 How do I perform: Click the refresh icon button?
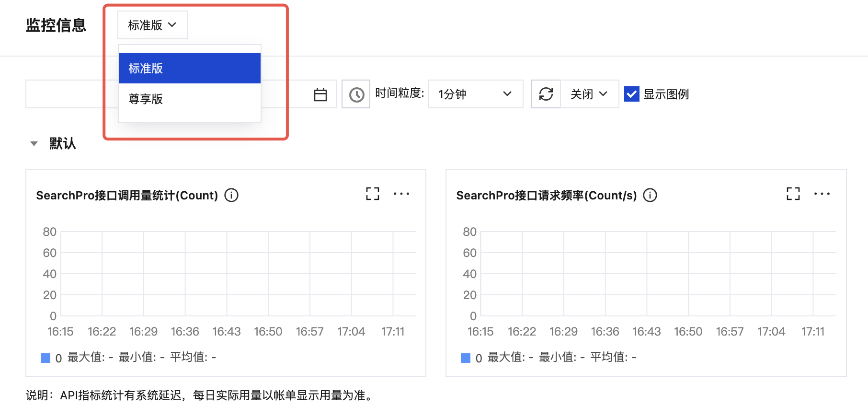coord(546,94)
